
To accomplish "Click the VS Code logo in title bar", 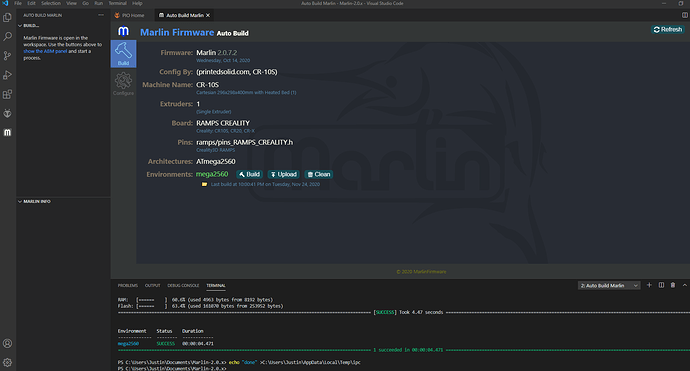I will (5, 3).
